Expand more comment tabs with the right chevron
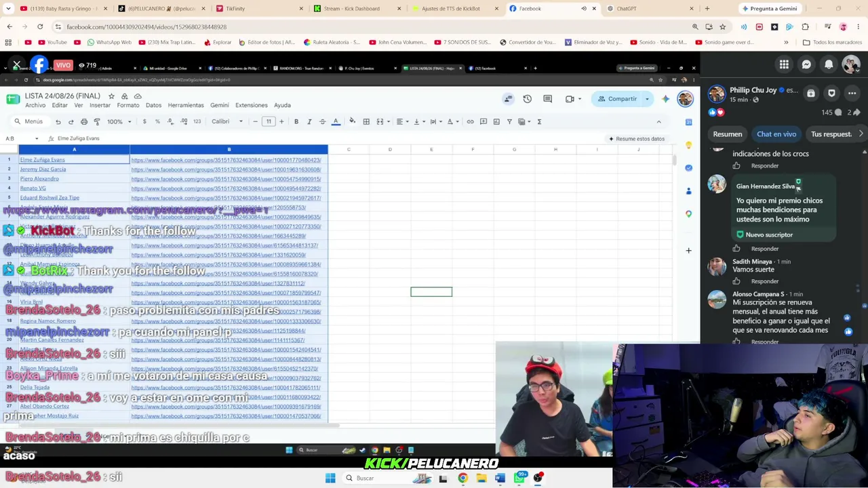This screenshot has width=868, height=488. click(x=861, y=134)
